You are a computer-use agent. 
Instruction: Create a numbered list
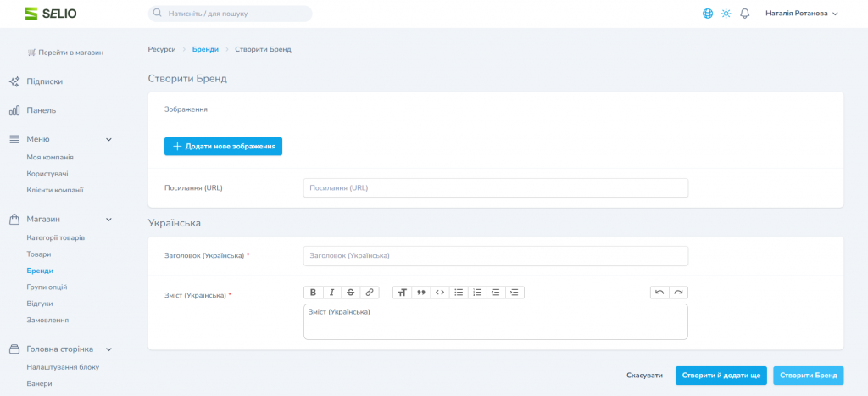477,292
